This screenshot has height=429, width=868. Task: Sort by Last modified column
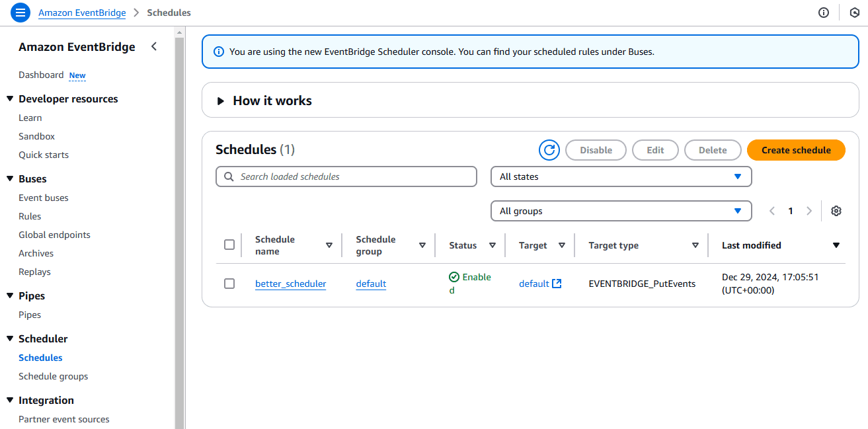836,245
